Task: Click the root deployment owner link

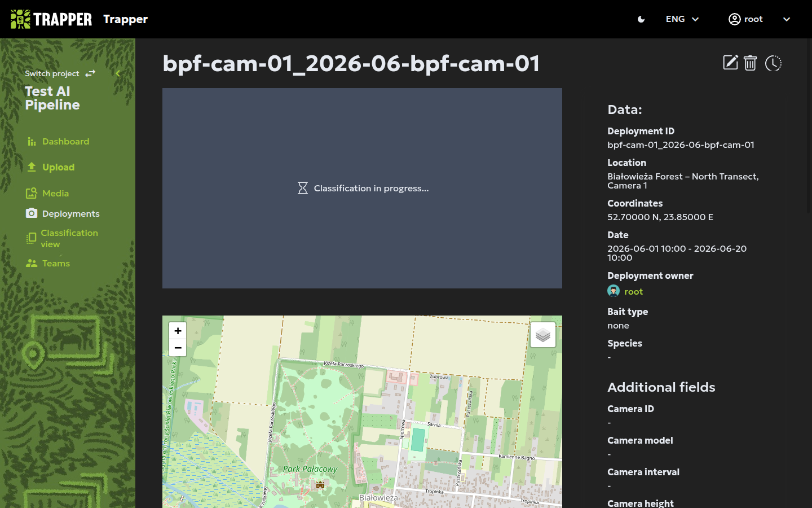Action: [x=633, y=291]
